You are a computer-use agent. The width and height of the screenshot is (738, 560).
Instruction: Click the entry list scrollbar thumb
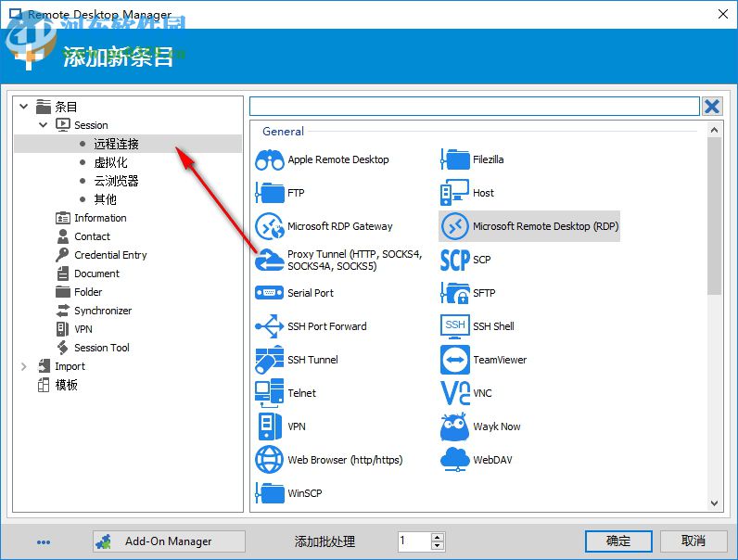click(714, 216)
